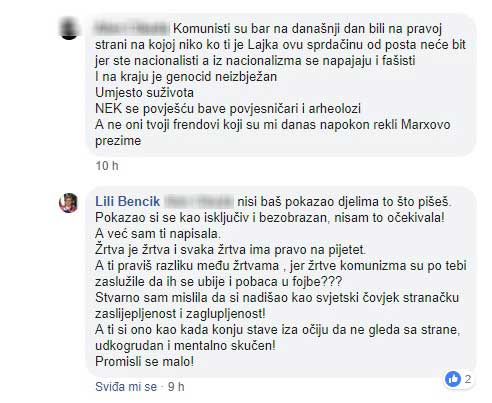Click the blurred mentioned name after Lili Bencik
Screen dimensions: 492x403
click(x=199, y=202)
